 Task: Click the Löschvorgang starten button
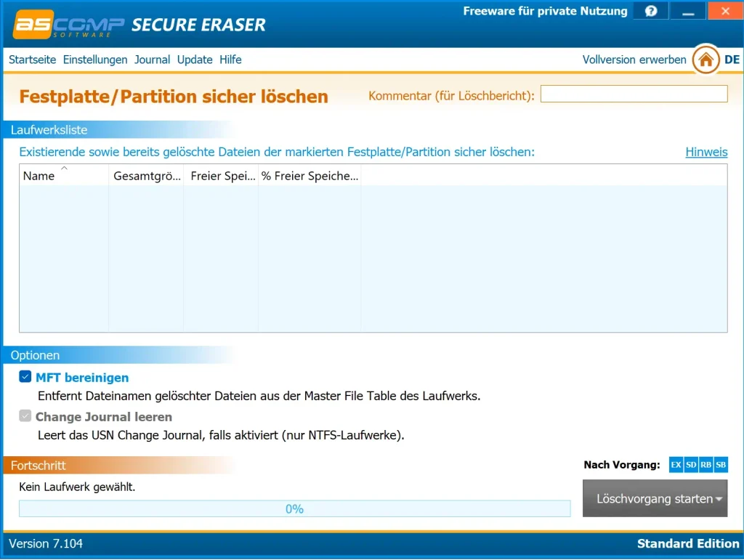coord(655,498)
